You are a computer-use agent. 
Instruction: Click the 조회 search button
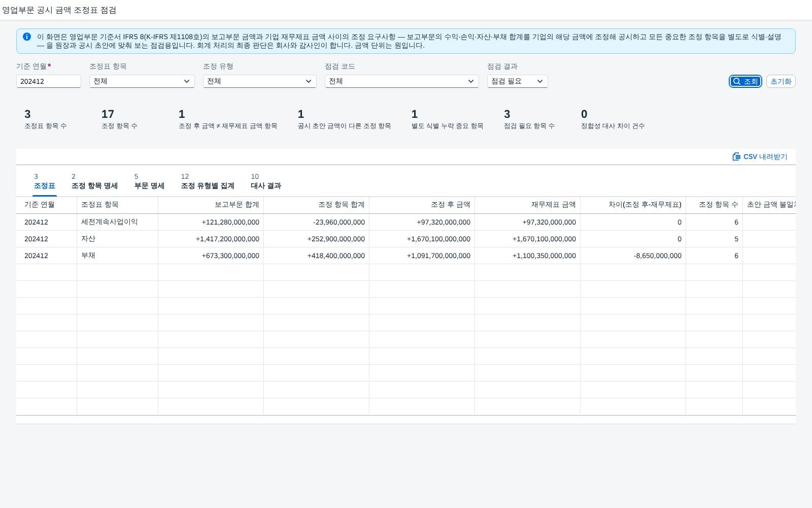746,81
